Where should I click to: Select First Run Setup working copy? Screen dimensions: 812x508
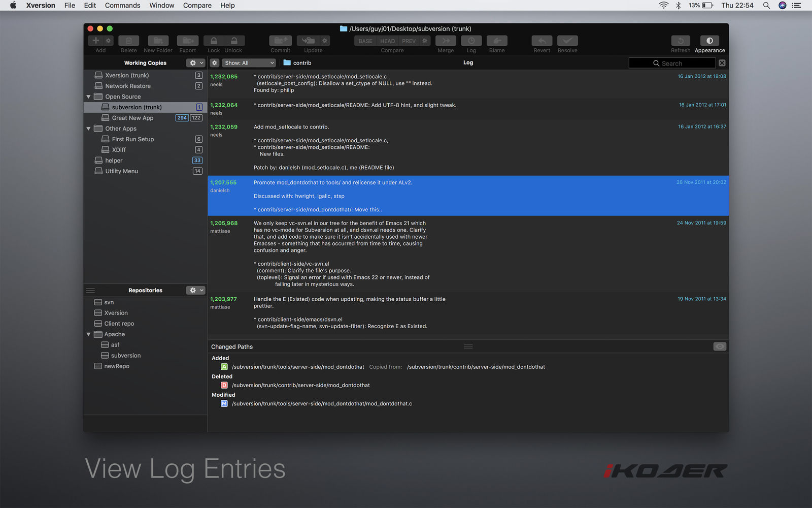pos(146,139)
